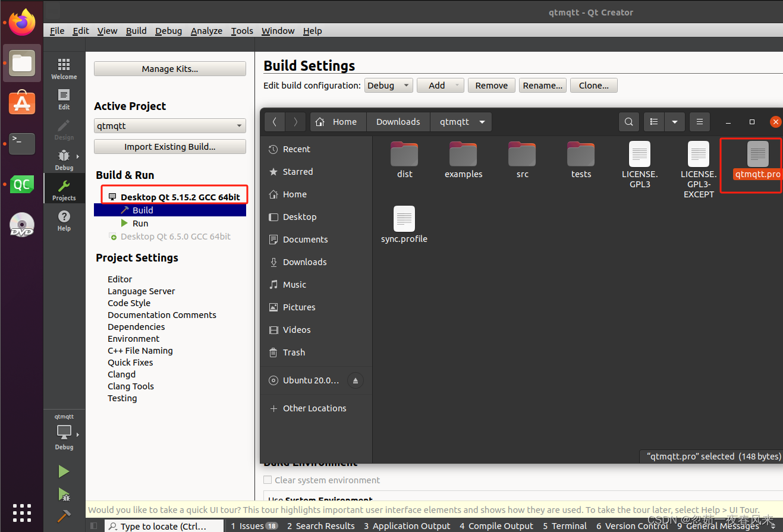The image size is (783, 532).
Task: Open Show Applications grid in dock
Action: click(22, 512)
